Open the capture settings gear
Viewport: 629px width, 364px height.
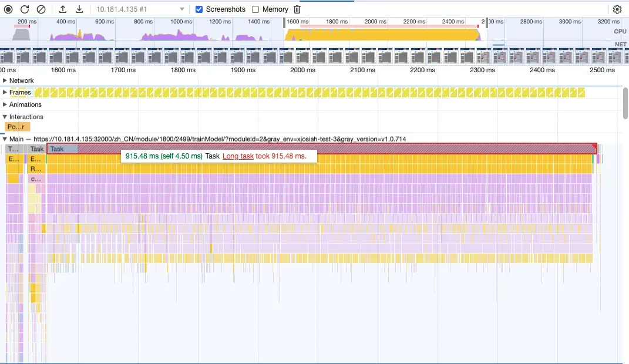(x=617, y=9)
